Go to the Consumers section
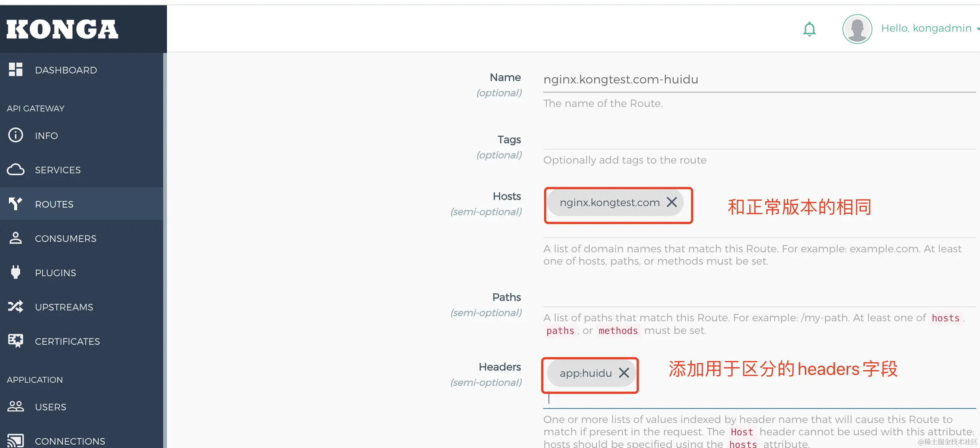The height and width of the screenshot is (448, 980). (66, 238)
